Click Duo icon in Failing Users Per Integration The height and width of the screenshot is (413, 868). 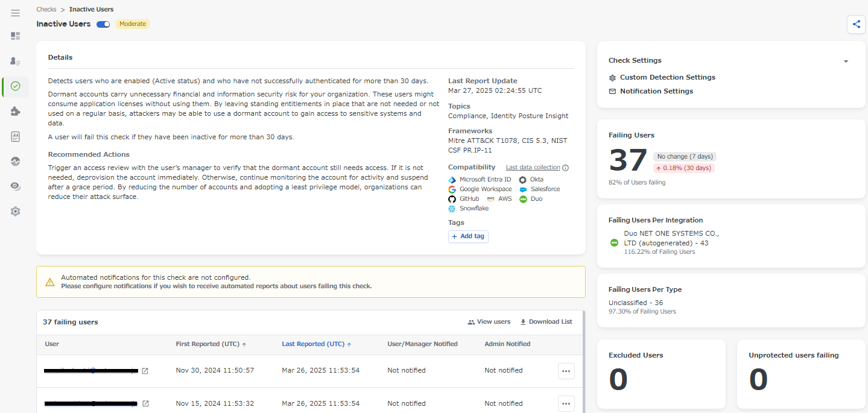pyautogui.click(x=614, y=242)
